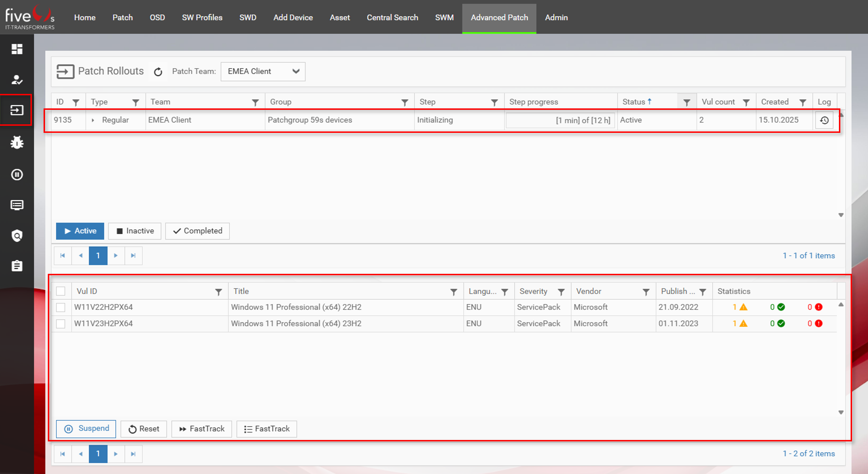
Task: Click the bug vulnerabilities sidebar icon
Action: coord(17,142)
